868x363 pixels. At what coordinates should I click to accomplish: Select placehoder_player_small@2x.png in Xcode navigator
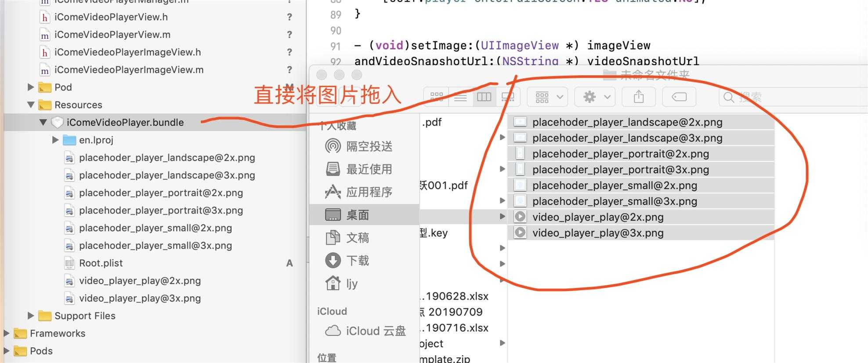[156, 228]
